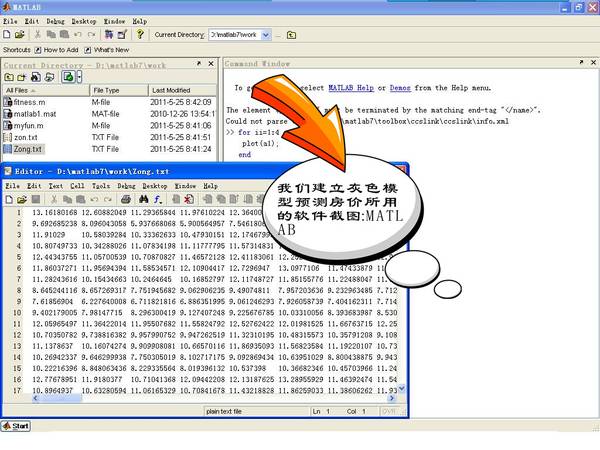The height and width of the screenshot is (450, 600).
Task: Select the Zong.txt file in list
Action: tap(28, 149)
